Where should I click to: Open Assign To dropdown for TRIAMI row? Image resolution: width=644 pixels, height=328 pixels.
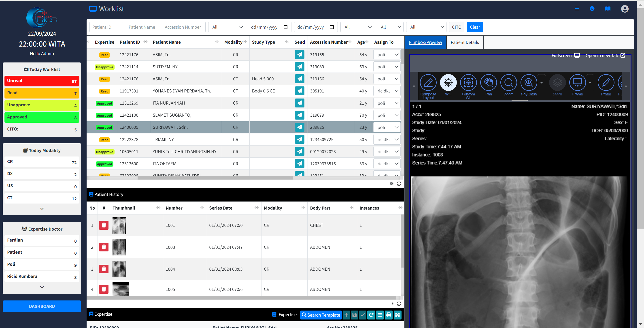pyautogui.click(x=387, y=139)
